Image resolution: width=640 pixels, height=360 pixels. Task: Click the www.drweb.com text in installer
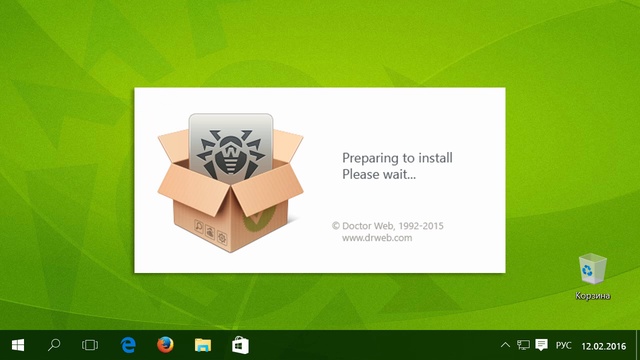tap(377, 238)
